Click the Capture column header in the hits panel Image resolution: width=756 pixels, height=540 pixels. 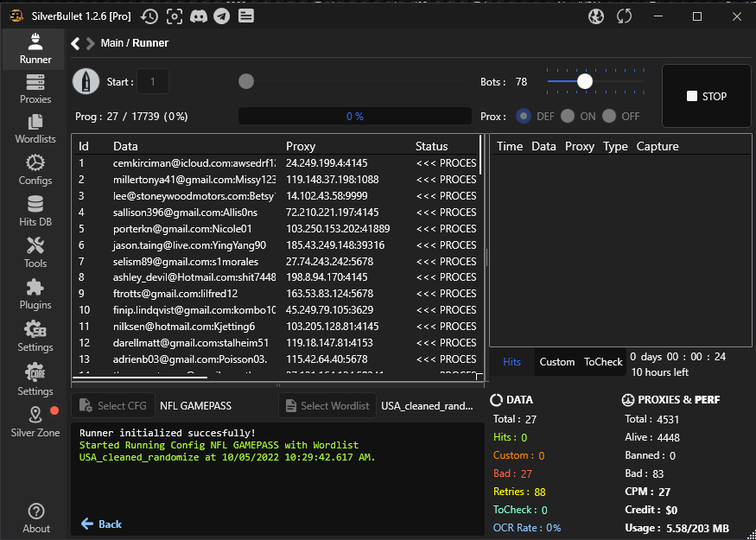pyautogui.click(x=658, y=146)
